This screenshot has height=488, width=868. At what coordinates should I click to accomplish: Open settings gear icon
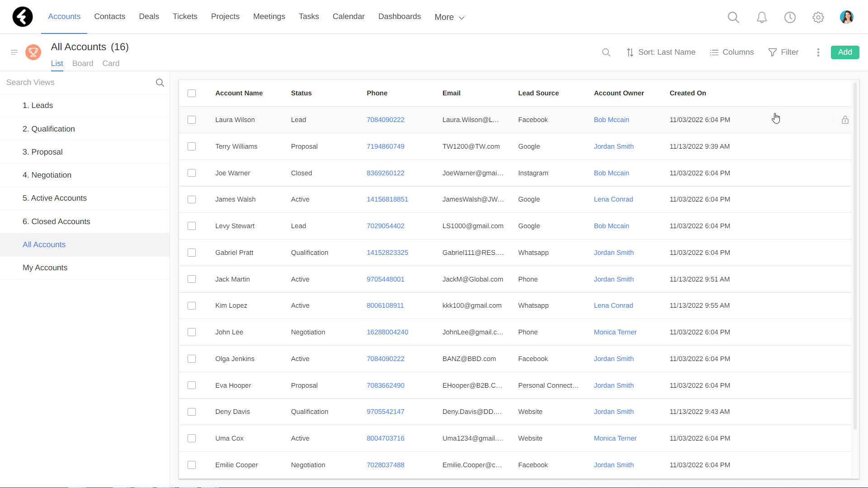[x=818, y=17]
